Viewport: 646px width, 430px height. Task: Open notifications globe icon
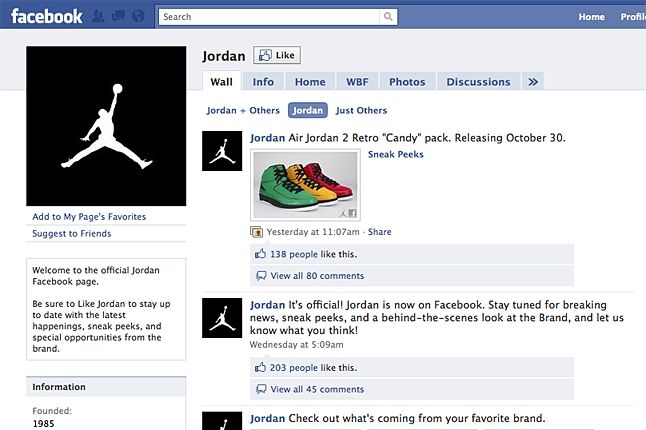click(x=139, y=16)
